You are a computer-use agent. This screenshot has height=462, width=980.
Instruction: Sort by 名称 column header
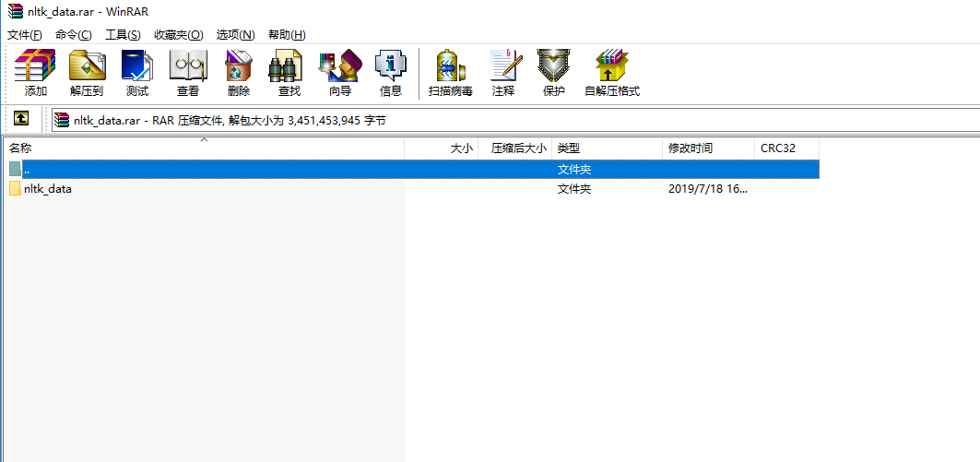(204, 148)
